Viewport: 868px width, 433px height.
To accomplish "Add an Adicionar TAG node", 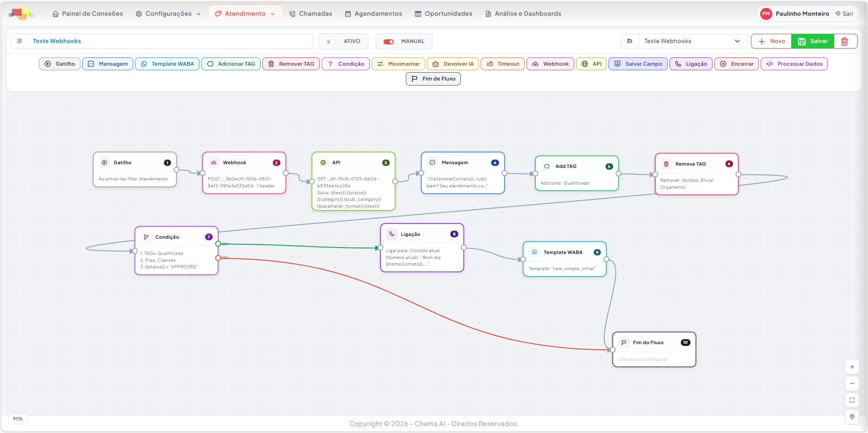I will tap(231, 64).
